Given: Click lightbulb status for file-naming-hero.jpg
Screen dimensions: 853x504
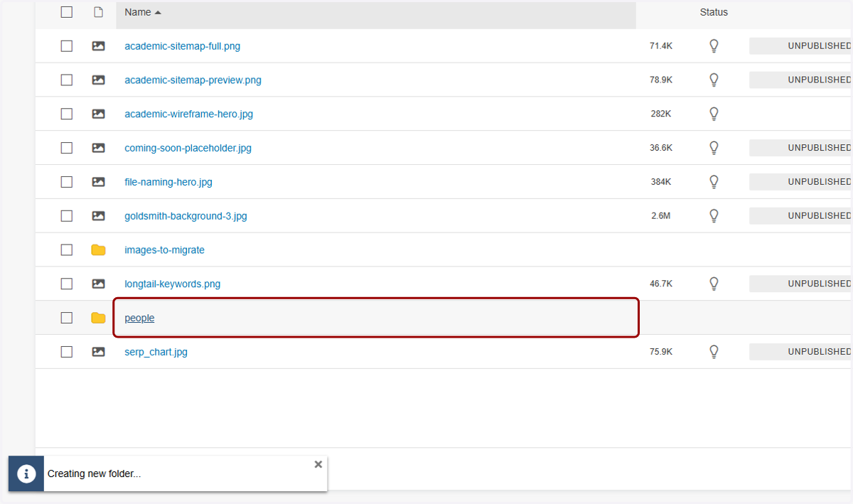Looking at the screenshot, I should coord(714,182).
